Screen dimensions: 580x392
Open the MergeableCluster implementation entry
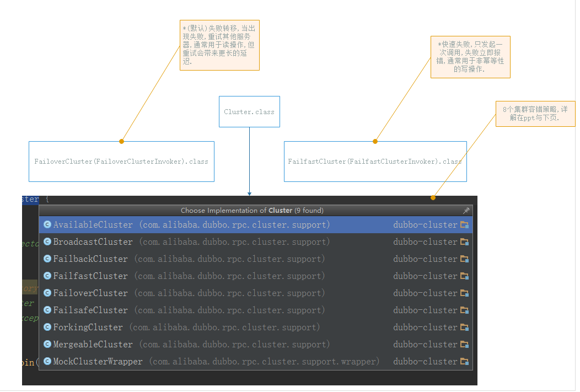93,345
